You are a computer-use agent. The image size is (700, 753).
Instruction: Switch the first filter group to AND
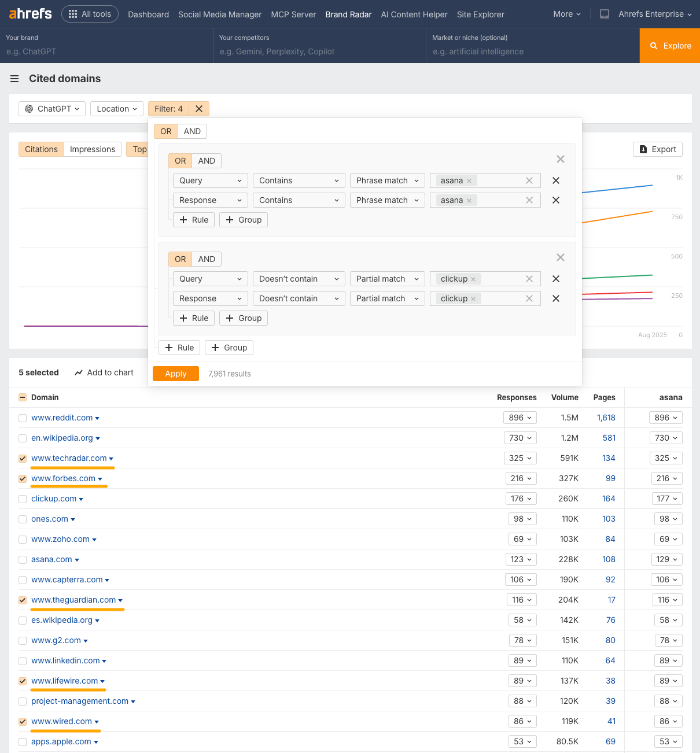click(206, 160)
